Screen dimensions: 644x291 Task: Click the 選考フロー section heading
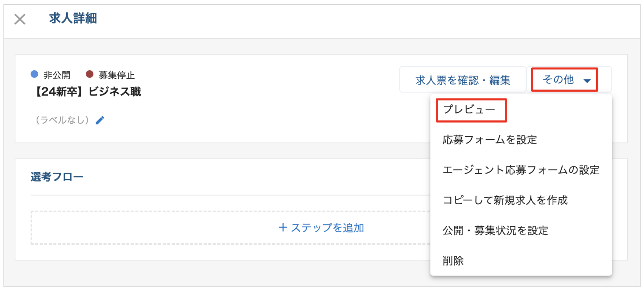click(x=57, y=177)
